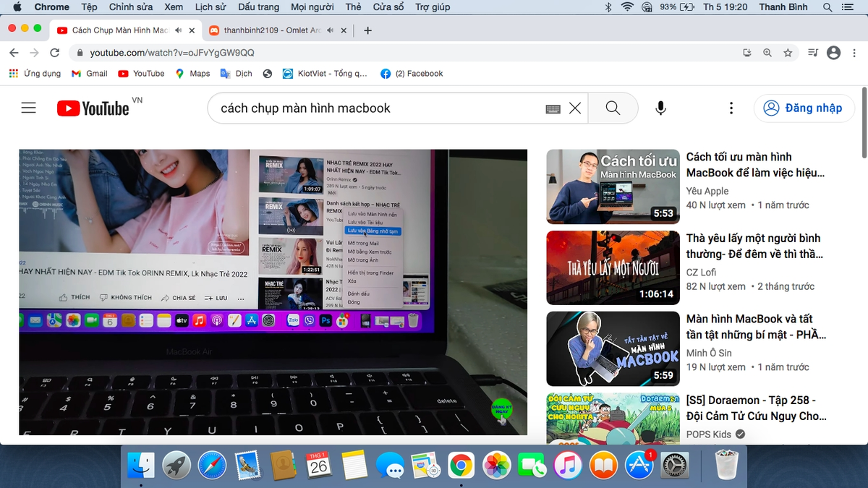
Task: Open the Chrome profile avatar
Action: 833,53
